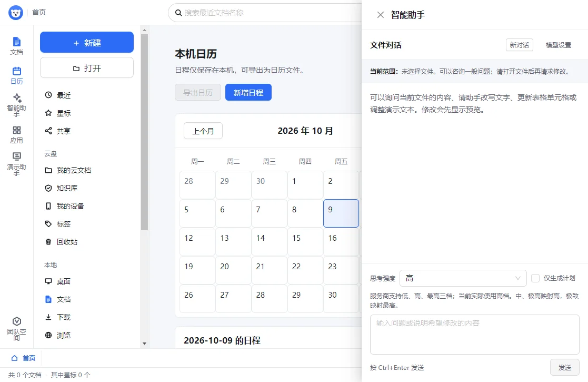
Task: Start a 新对话
Action: click(520, 45)
